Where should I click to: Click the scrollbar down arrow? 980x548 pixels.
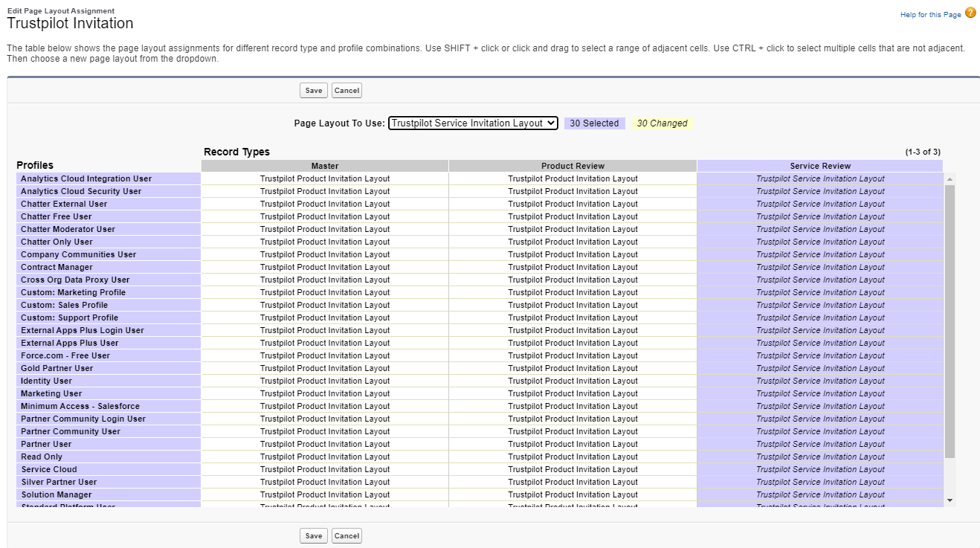coord(948,500)
